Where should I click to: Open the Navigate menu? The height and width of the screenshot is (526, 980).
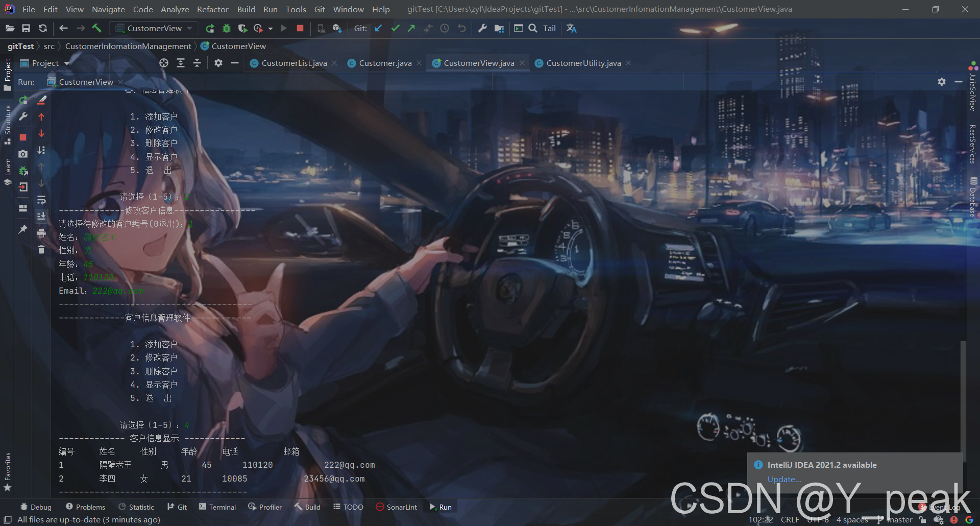pos(108,9)
